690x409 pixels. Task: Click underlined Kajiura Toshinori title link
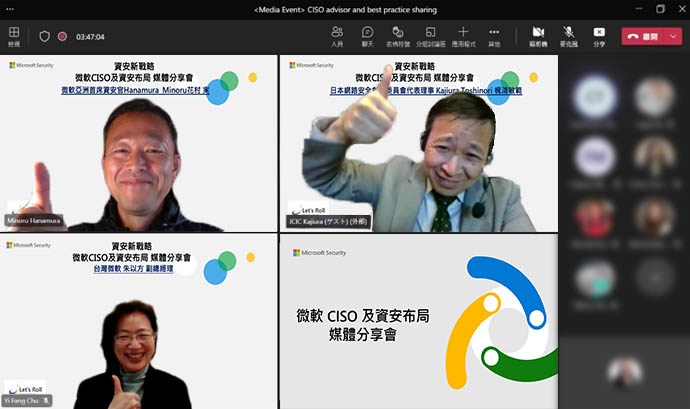[426, 91]
